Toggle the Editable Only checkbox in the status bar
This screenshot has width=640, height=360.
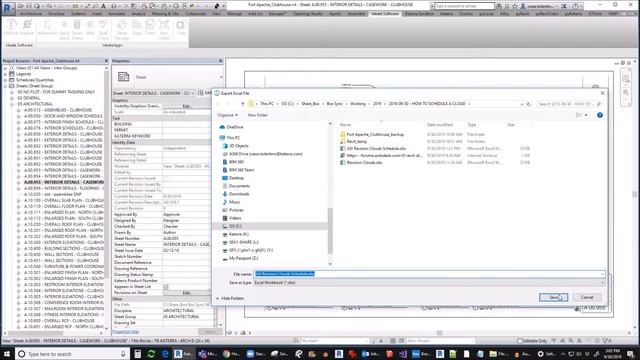tap(520, 340)
